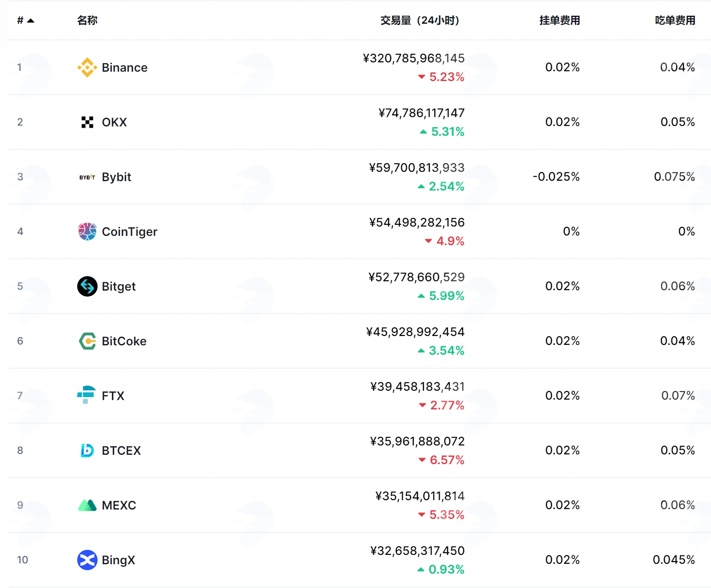
Task: Open the BingX exchange name link
Action: tap(118, 560)
